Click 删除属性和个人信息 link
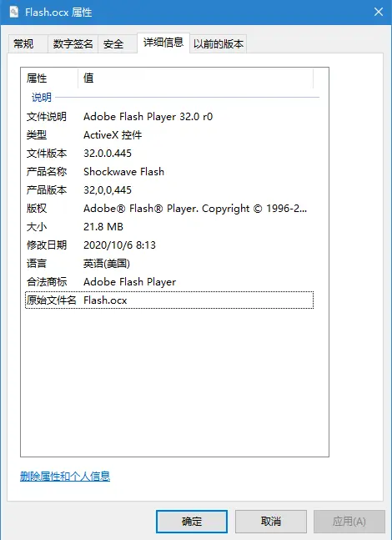This screenshot has height=540, width=392. [x=65, y=477]
